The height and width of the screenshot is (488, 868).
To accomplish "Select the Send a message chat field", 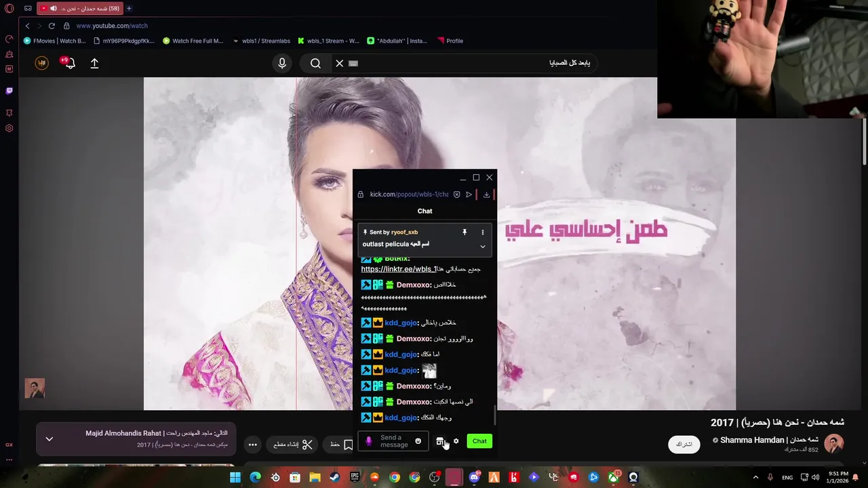I will click(x=394, y=441).
